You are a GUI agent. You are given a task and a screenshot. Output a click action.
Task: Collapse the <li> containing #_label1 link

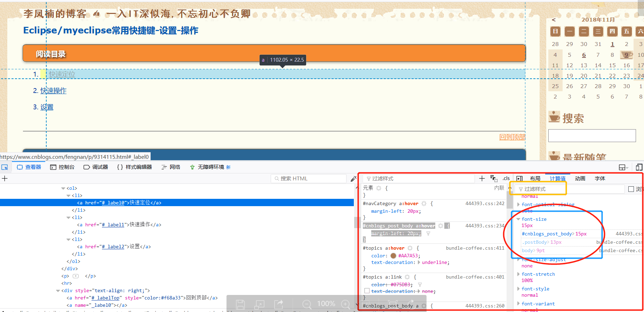click(68, 218)
